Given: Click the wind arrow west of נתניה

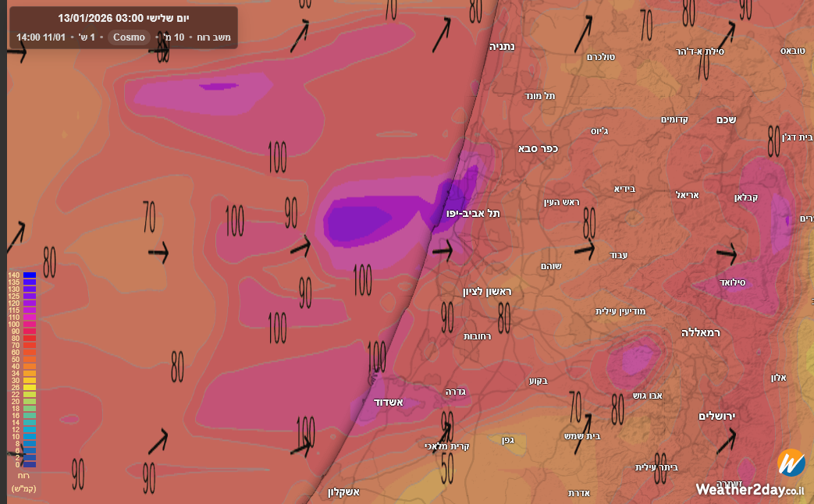Looking at the screenshot, I should 441,31.
